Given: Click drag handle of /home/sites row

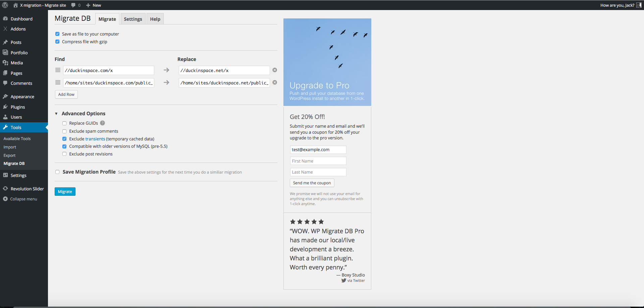Looking at the screenshot, I should [58, 82].
